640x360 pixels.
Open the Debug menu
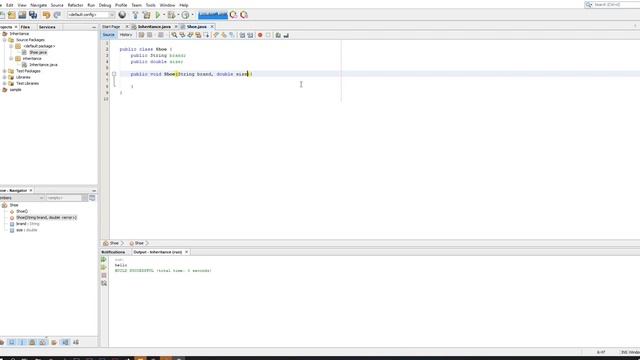click(x=105, y=5)
